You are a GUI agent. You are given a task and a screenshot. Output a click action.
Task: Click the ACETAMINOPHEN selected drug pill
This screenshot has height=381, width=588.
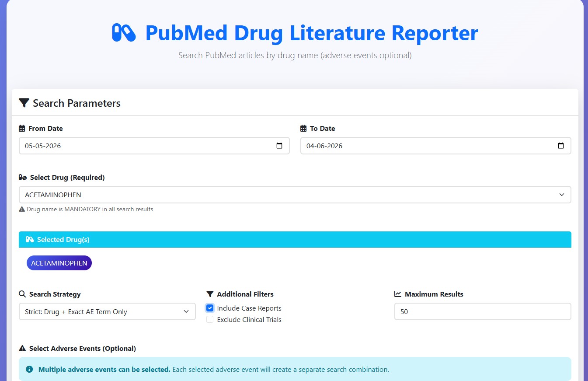59,263
